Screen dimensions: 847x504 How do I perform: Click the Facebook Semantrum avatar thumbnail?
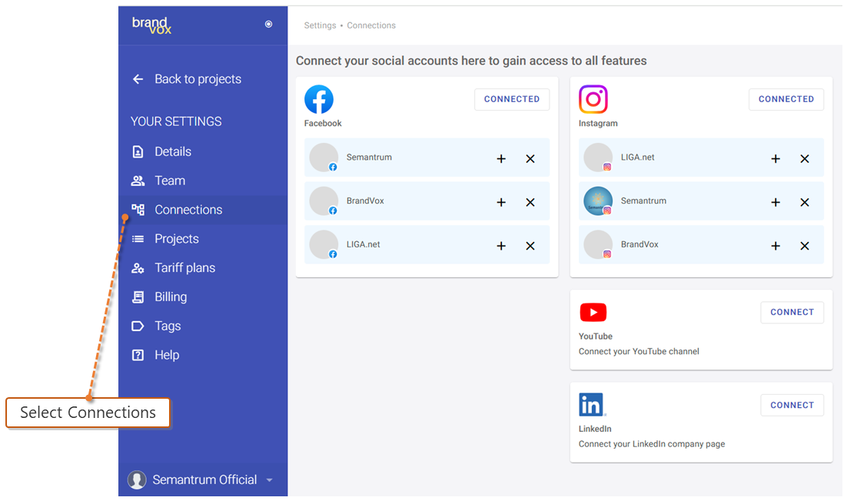[x=324, y=157]
